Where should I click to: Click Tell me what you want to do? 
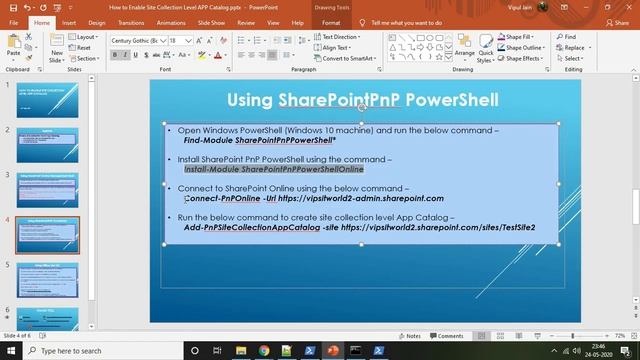406,23
